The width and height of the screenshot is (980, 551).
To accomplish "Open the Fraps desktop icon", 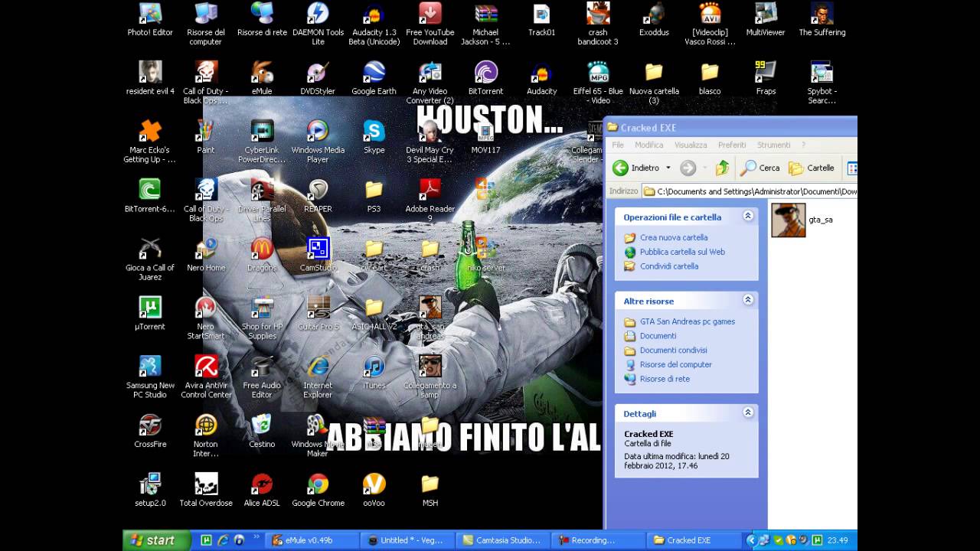I will pyautogui.click(x=766, y=72).
